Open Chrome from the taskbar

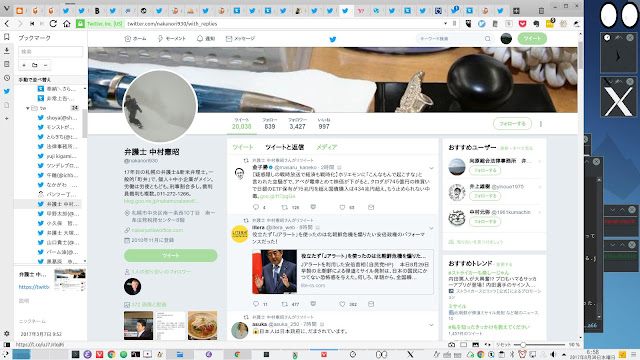coord(111,354)
